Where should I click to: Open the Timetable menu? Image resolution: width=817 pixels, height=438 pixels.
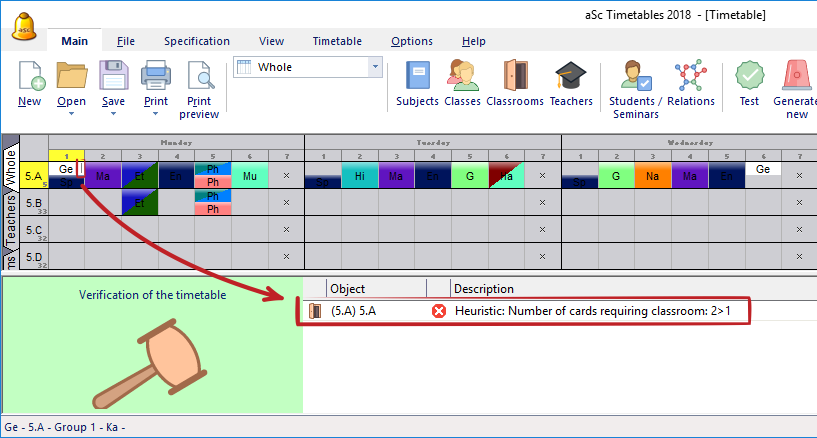click(x=337, y=41)
